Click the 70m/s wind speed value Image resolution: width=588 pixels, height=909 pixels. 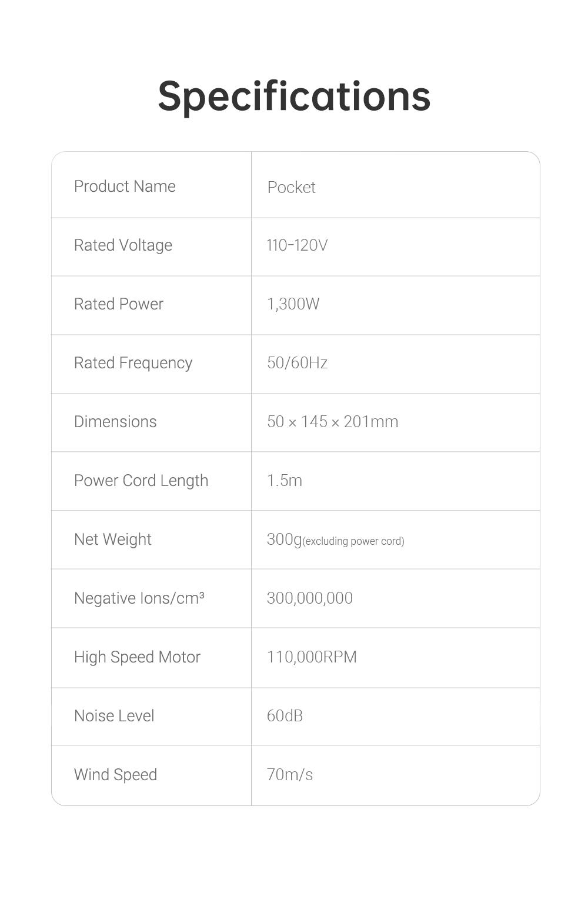[290, 775]
